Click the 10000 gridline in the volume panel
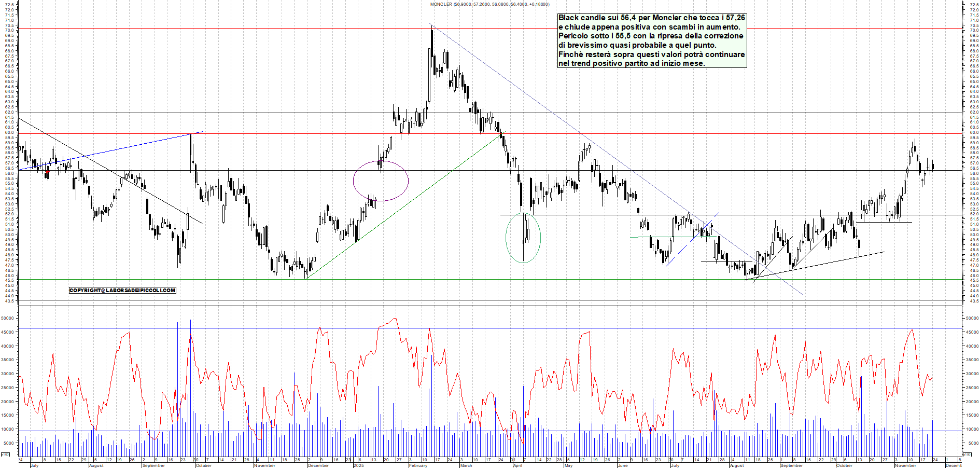 click(311, 431)
